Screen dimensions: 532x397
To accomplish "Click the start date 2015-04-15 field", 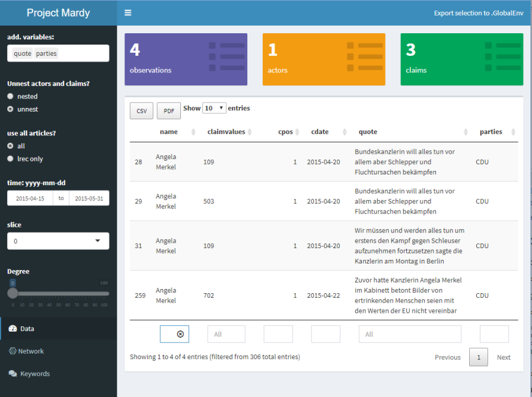I will click(x=30, y=198).
